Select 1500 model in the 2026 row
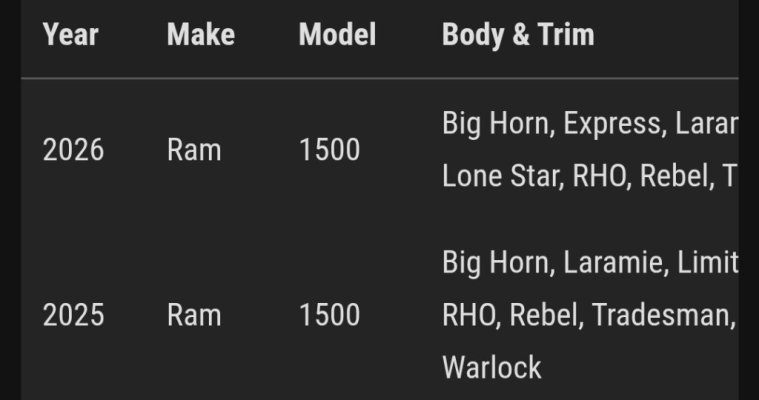 tap(330, 150)
